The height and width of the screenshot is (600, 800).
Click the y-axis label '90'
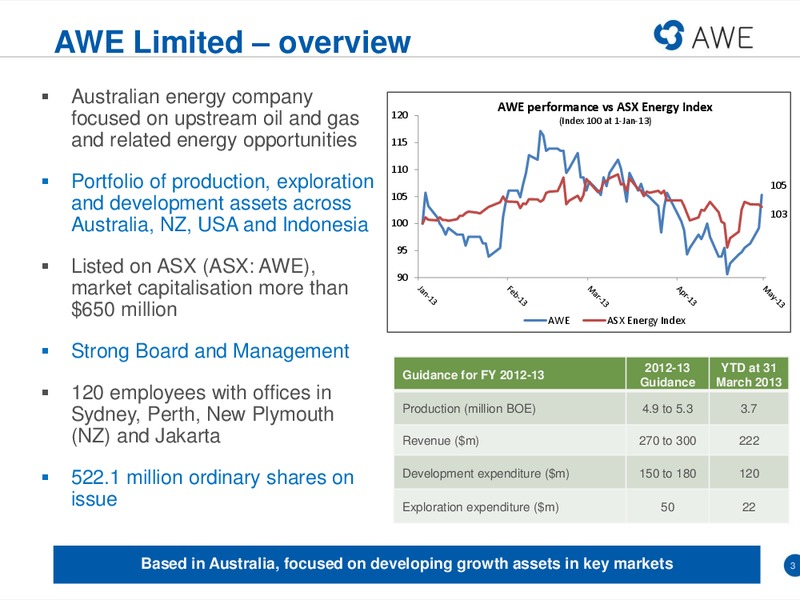402,277
